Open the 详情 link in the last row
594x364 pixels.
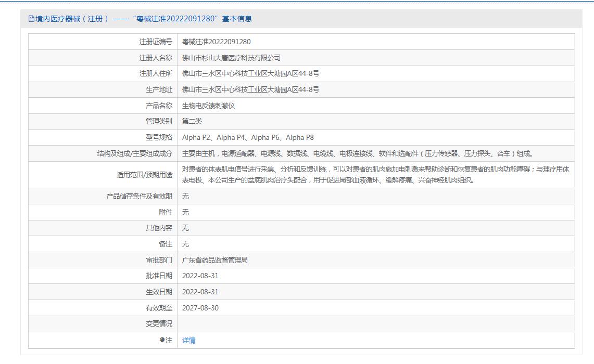click(x=188, y=340)
